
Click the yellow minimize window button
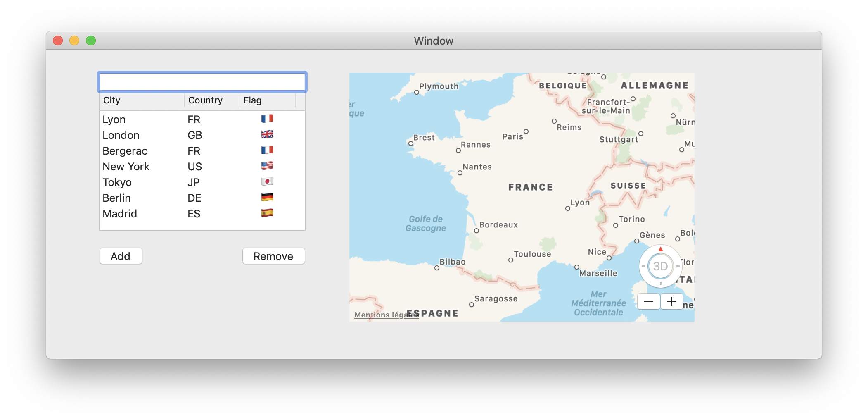(x=74, y=41)
